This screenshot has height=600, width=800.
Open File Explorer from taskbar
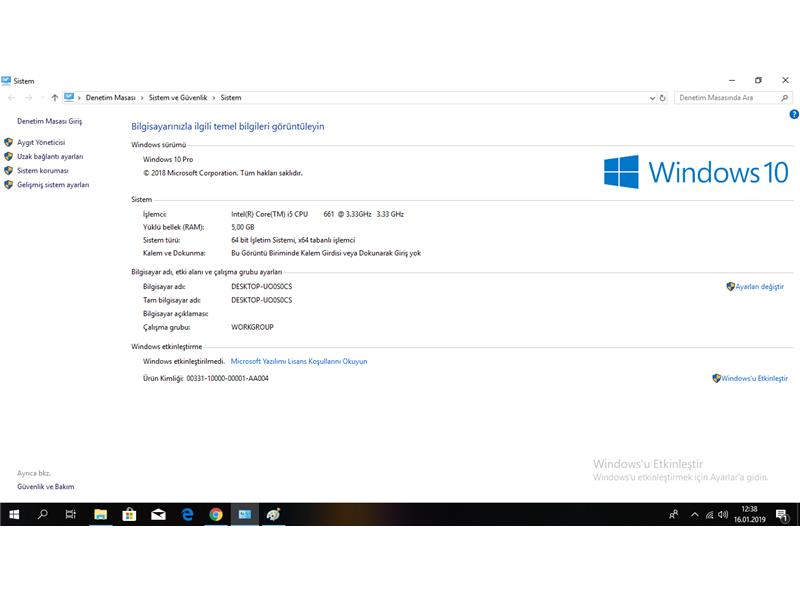click(x=101, y=514)
